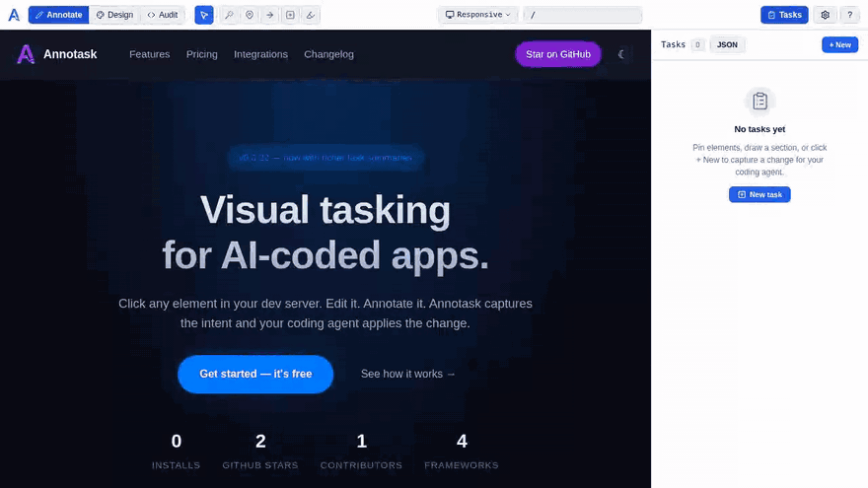This screenshot has height=488, width=868.
Task: Click the FRAMEWORKS stat label
Action: [462, 465]
